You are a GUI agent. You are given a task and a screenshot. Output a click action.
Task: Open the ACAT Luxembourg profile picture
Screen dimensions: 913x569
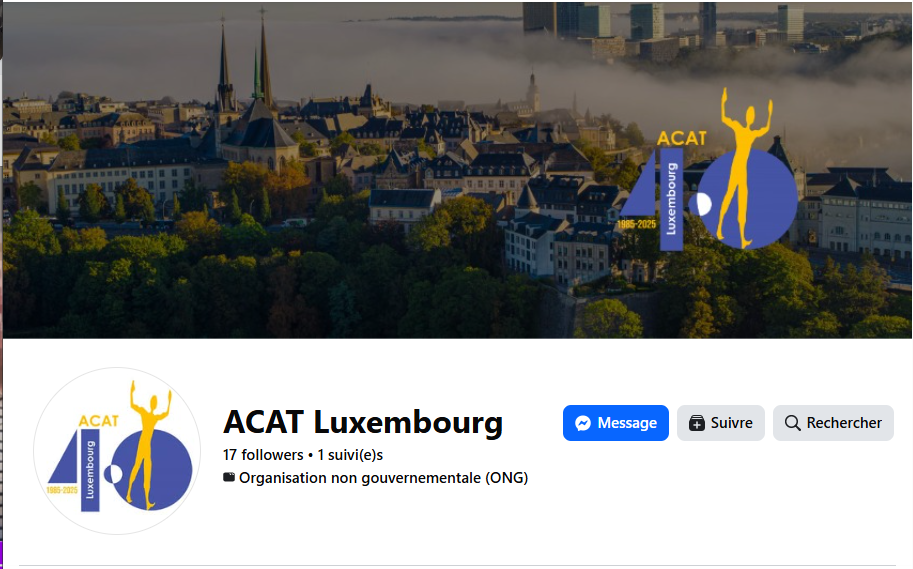pyautogui.click(x=117, y=451)
